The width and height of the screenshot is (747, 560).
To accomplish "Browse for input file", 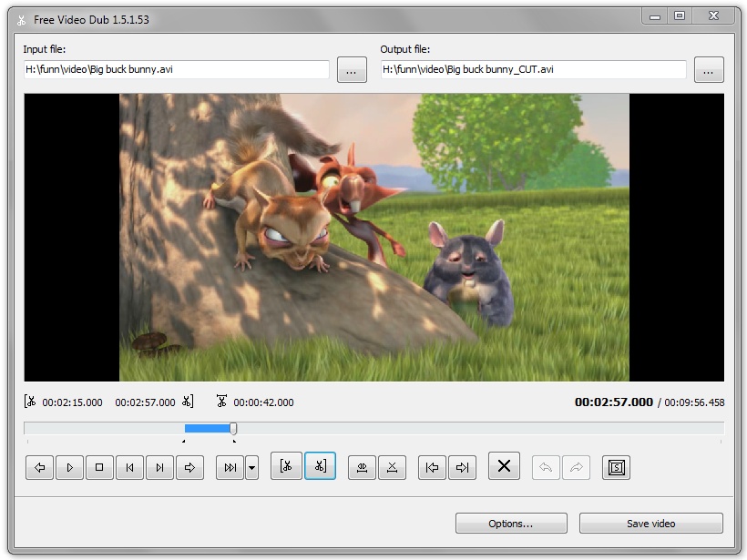I will 352,70.
